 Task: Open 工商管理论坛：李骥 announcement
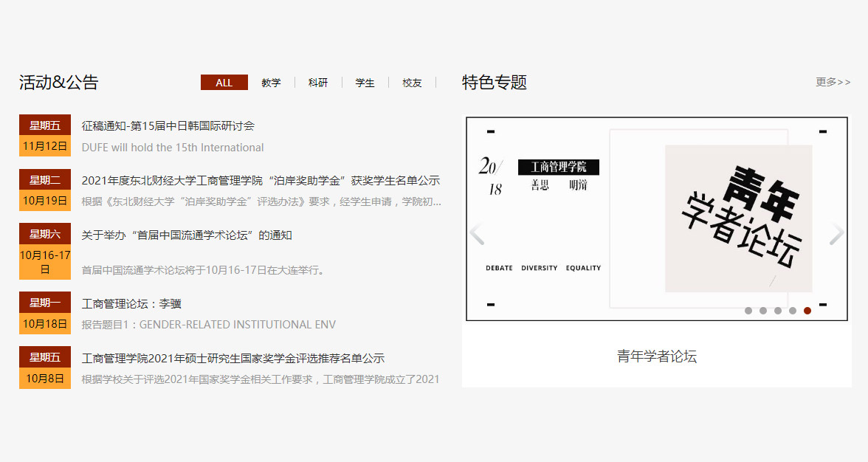[131, 303]
